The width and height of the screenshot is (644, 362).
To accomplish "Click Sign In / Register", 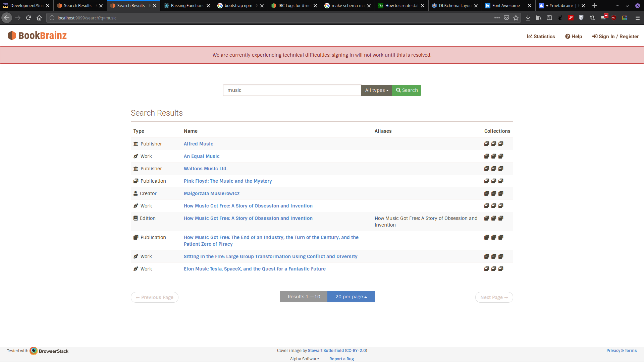I will [x=615, y=37].
